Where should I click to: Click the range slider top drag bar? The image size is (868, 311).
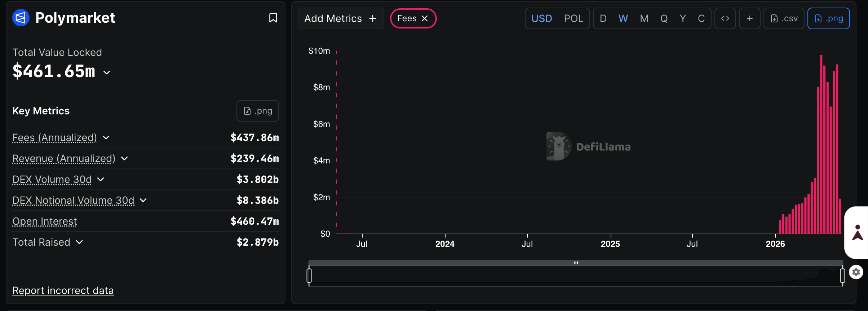tap(576, 263)
